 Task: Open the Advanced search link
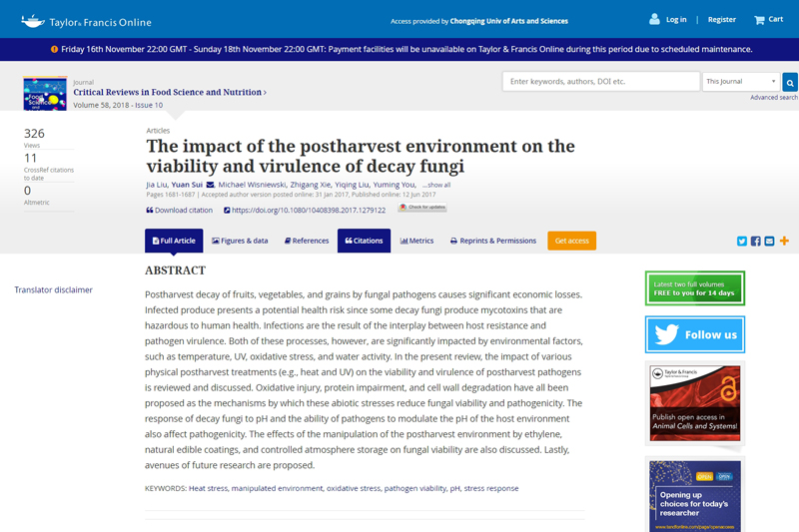pos(773,98)
